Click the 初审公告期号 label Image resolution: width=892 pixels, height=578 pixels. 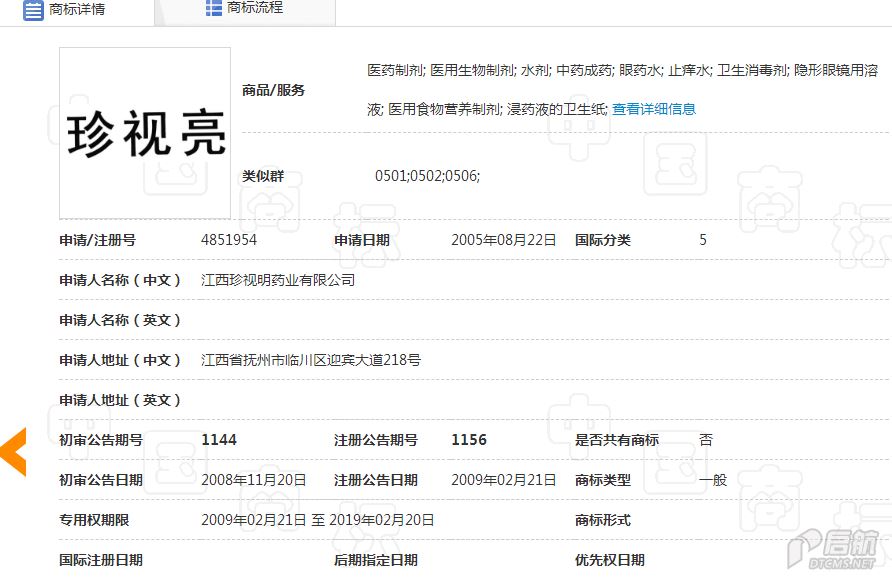coord(101,440)
